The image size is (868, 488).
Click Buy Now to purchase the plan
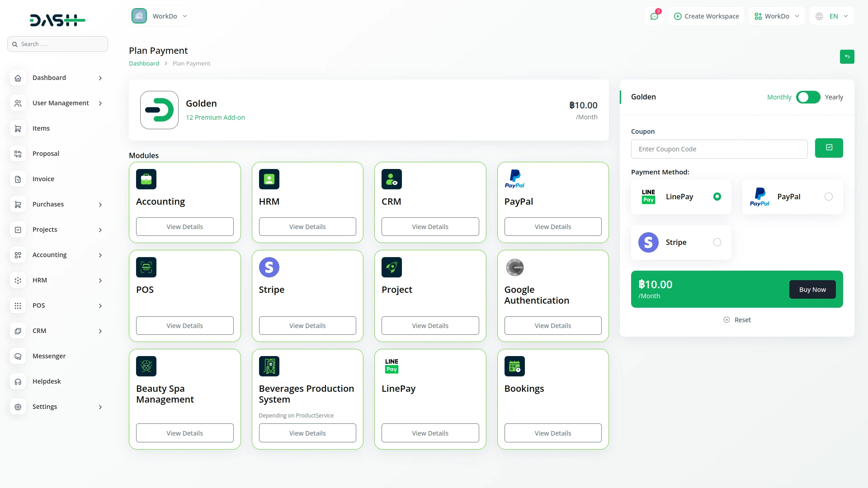pos(812,289)
